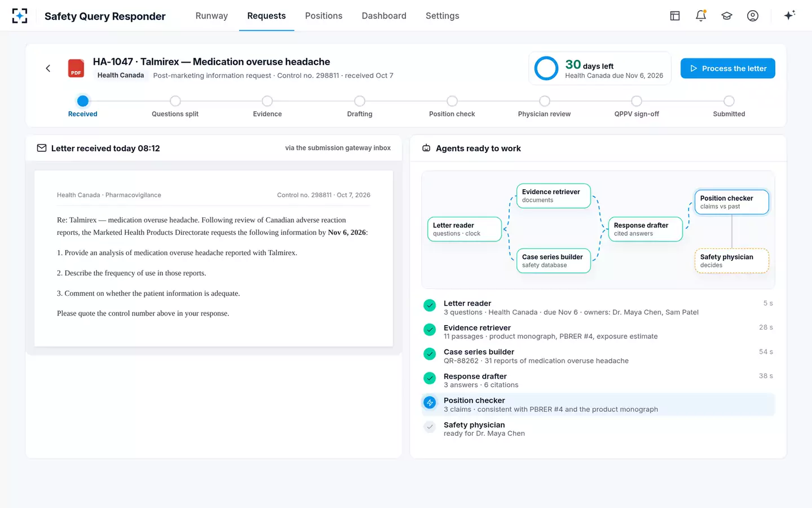Open the notifications bell

coord(701,16)
